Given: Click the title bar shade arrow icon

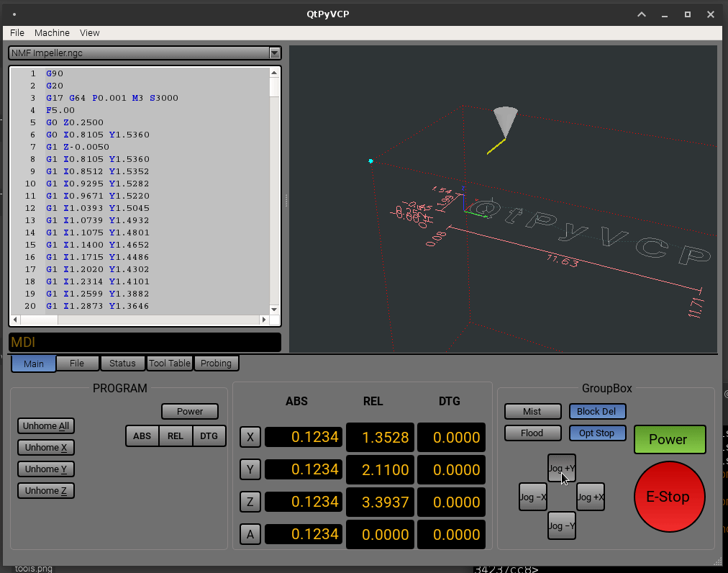Looking at the screenshot, I should [642, 14].
